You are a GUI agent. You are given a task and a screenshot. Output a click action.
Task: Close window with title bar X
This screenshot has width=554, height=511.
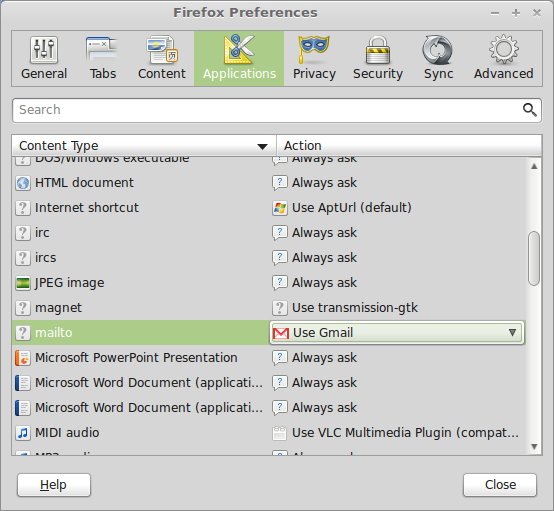(537, 13)
